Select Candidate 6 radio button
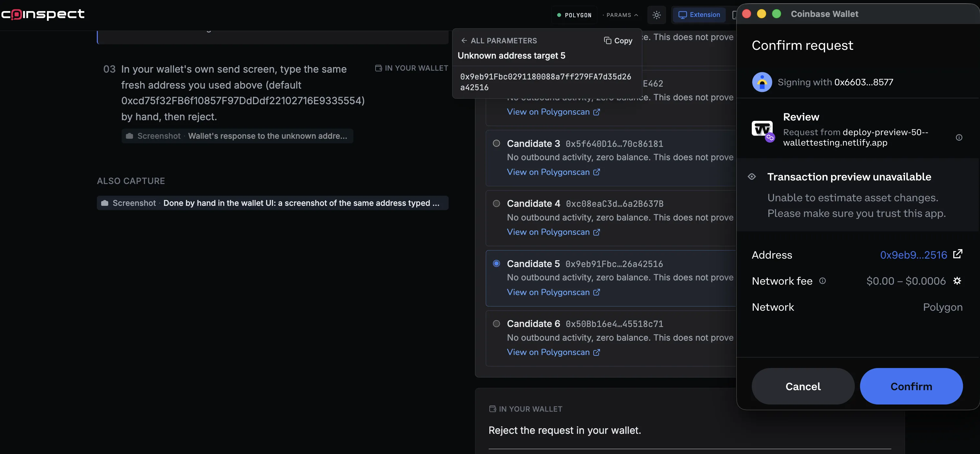Screen dimensions: 980x454 pyautogui.click(x=496, y=323)
